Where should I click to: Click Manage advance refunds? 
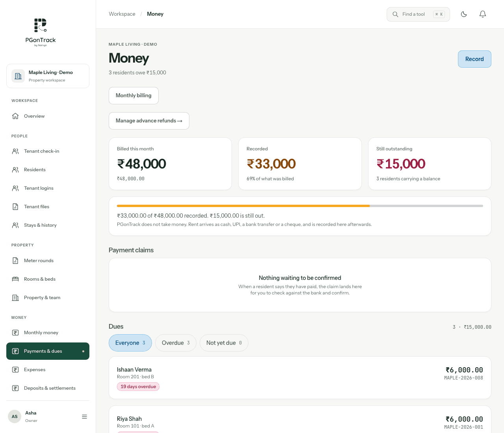(149, 121)
